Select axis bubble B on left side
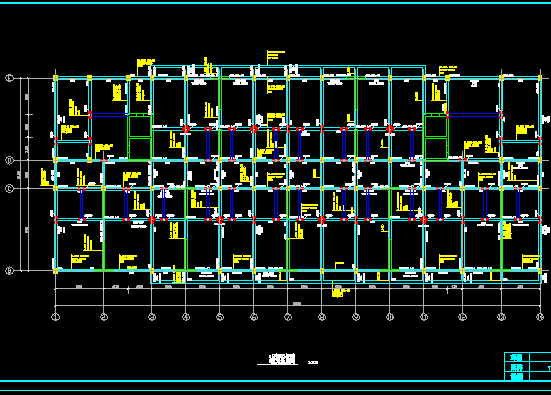 point(9,271)
